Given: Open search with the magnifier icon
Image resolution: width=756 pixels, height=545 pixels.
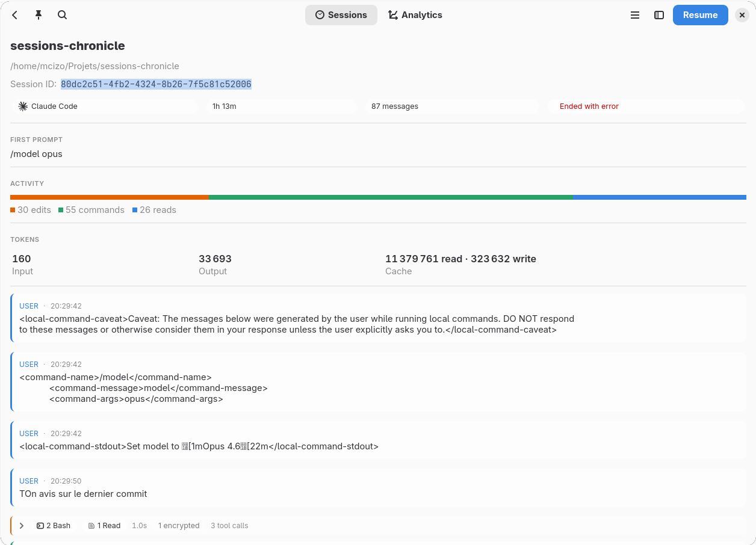Looking at the screenshot, I should pos(62,15).
